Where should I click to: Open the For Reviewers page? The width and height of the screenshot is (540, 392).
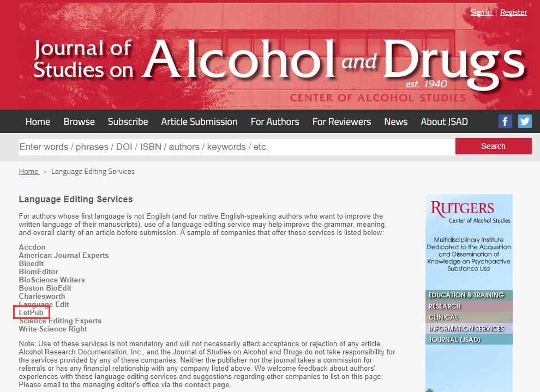341,122
